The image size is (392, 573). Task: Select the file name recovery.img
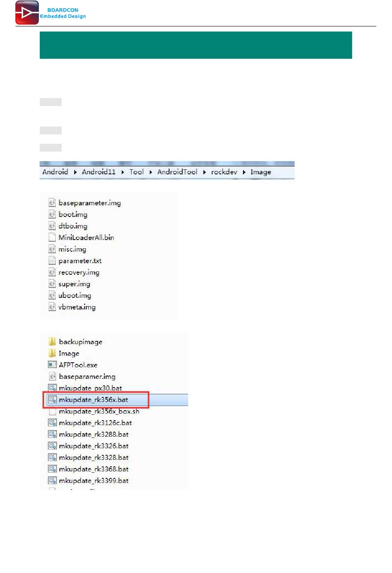tap(79, 272)
